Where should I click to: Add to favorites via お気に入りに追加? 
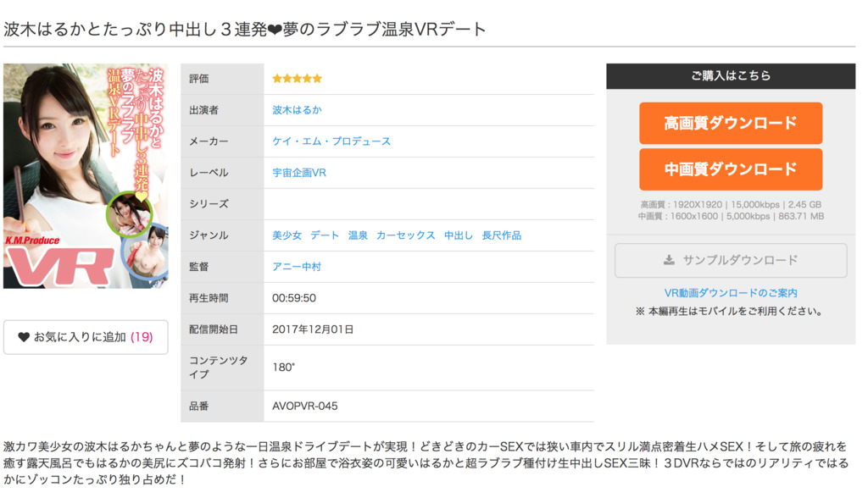point(80,337)
